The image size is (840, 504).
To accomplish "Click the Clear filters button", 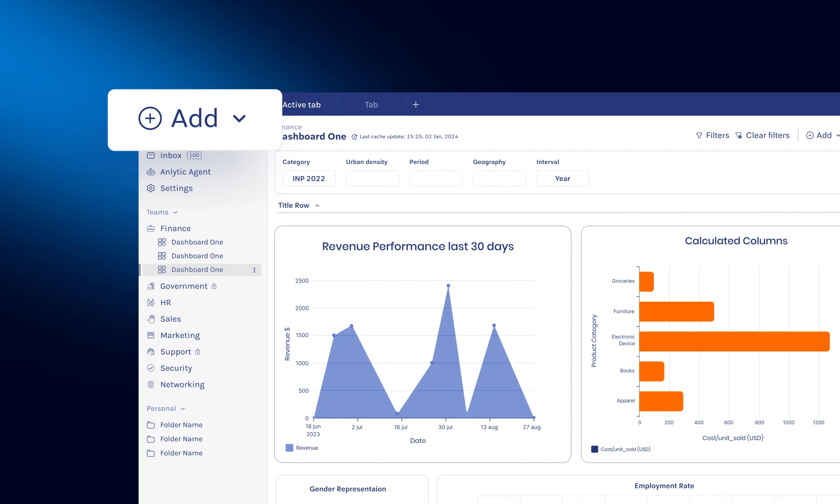I will (x=762, y=135).
